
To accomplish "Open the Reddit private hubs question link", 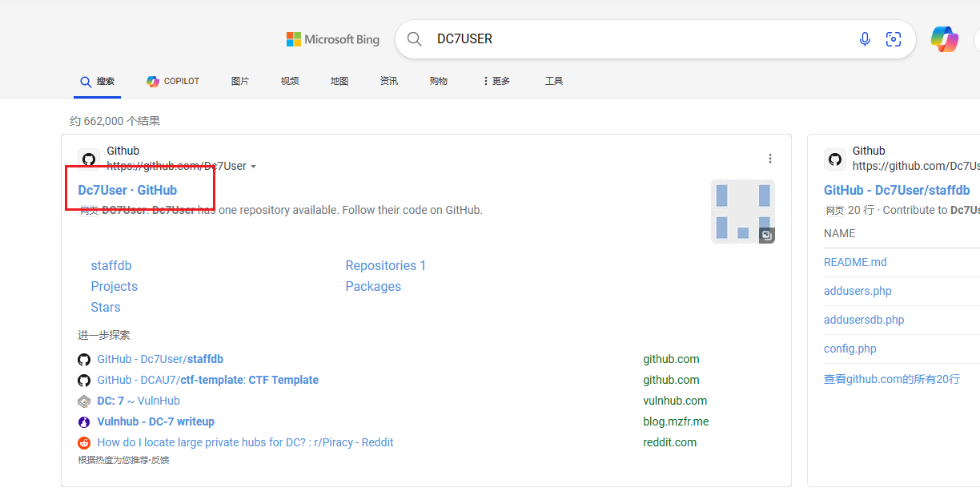I will [245, 442].
